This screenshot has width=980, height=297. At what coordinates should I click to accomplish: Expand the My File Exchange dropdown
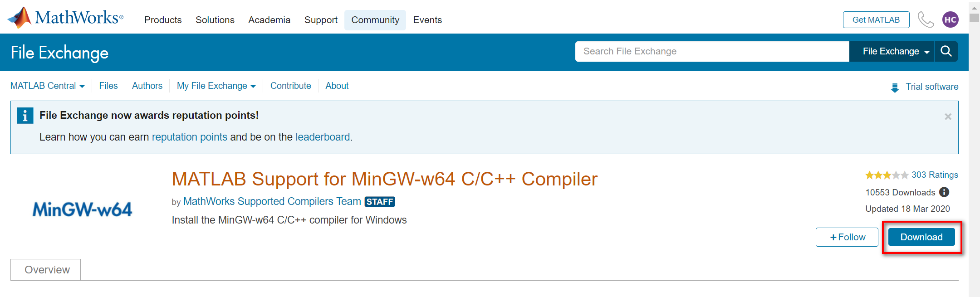click(x=216, y=86)
